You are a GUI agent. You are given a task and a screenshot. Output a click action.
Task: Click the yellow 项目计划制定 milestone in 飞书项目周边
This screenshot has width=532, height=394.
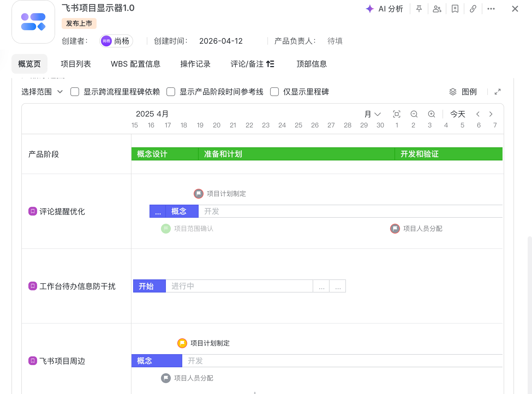point(182,343)
